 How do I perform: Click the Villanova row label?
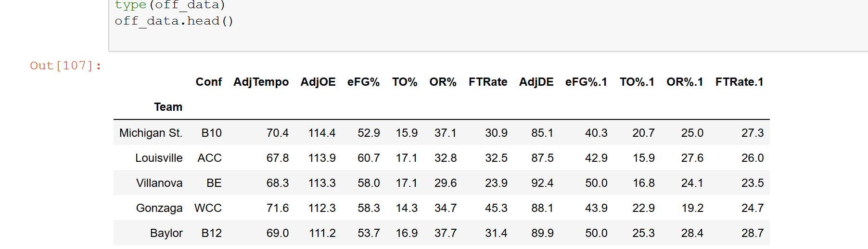pos(159,183)
